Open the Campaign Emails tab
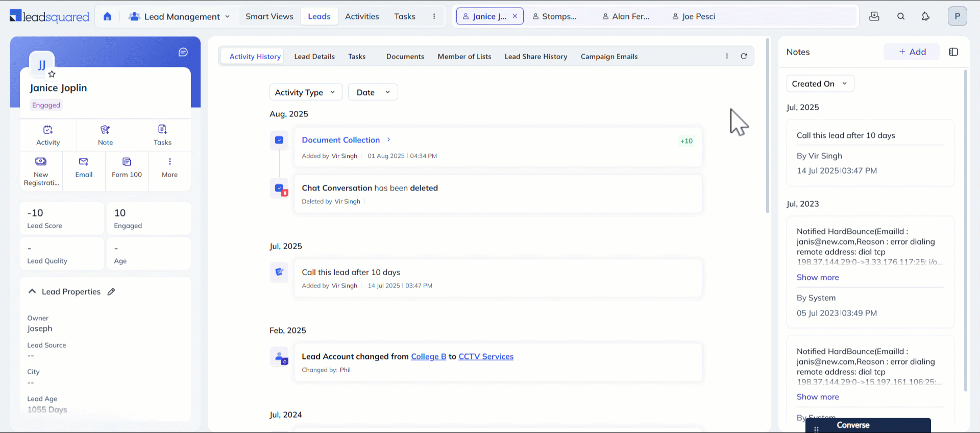This screenshot has height=433, width=980. tap(609, 57)
